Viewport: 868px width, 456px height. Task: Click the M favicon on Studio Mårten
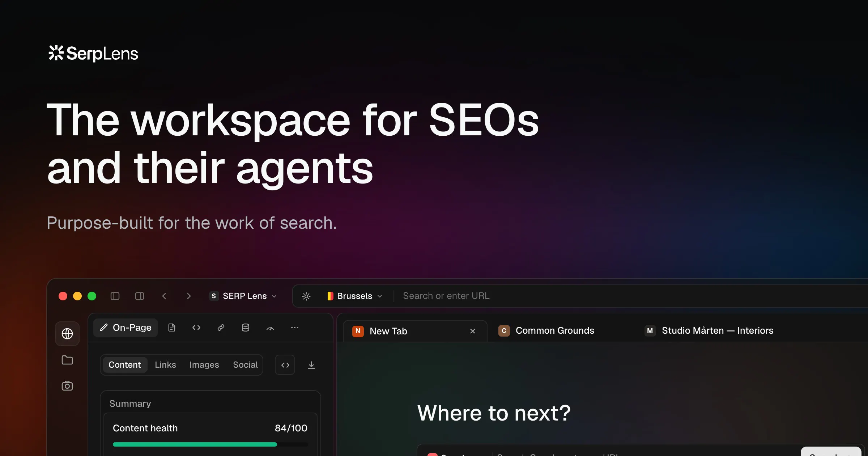pyautogui.click(x=650, y=330)
